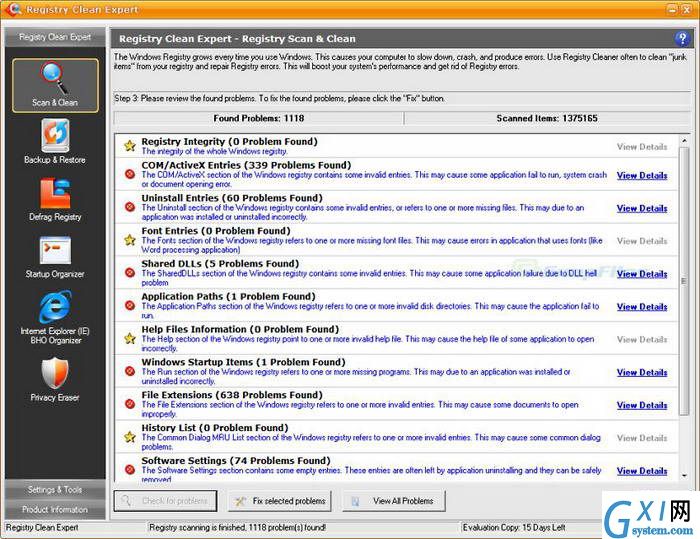Click scroll down arrow of results list
The width and height of the screenshot is (700, 539).
point(684,476)
